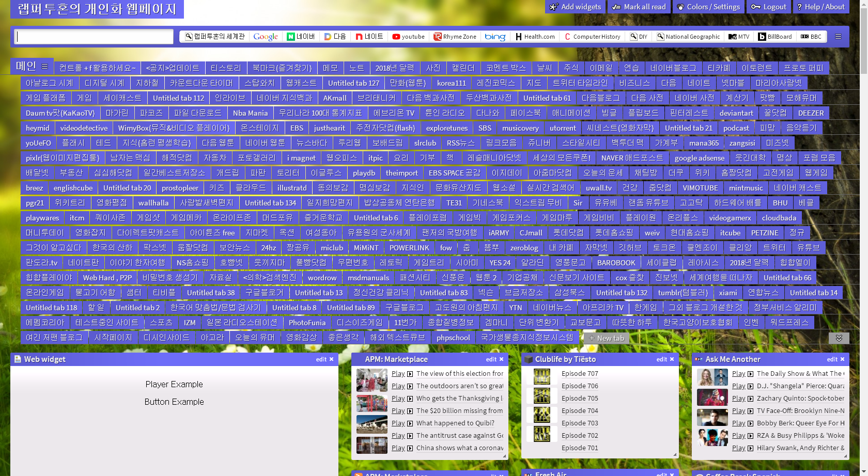The image size is (868, 476).
Task: Open the Nba Mania tab
Action: point(251,113)
